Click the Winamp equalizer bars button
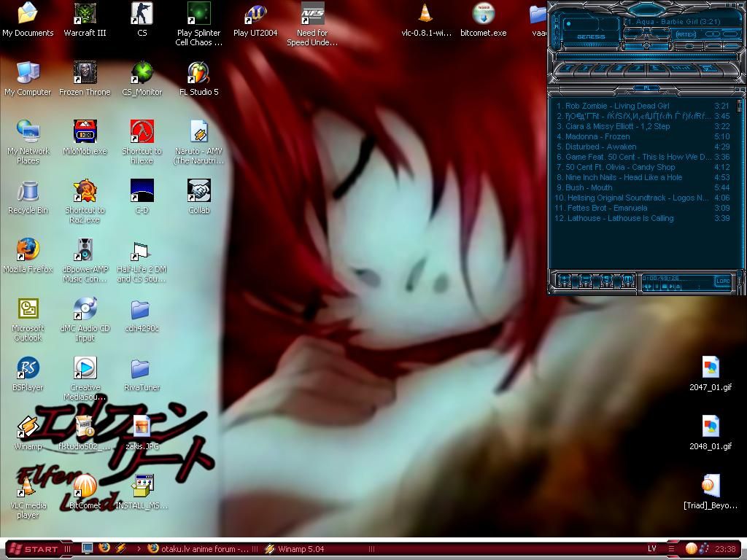Image resolution: width=747 pixels, height=560 pixels. (682, 68)
